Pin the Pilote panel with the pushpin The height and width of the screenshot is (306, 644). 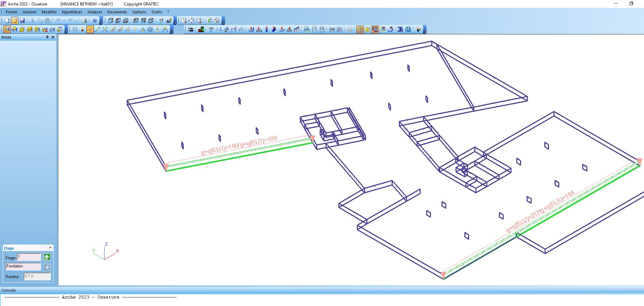47,37
